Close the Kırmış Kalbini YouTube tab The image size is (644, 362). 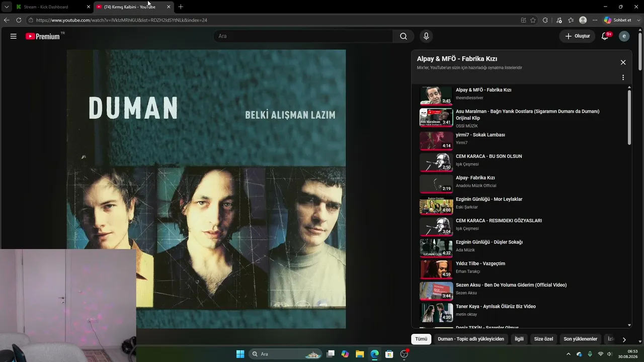(x=169, y=7)
